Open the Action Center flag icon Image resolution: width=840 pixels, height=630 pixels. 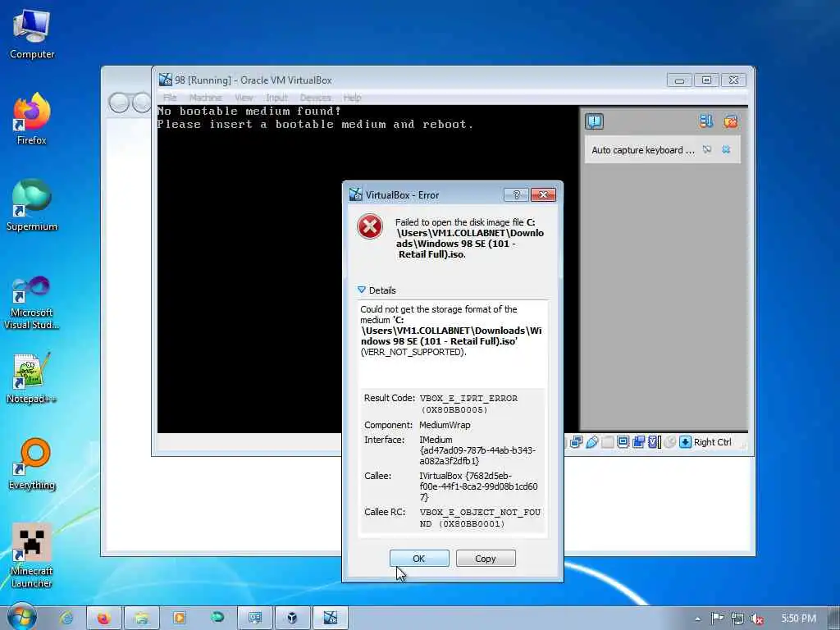coord(717,619)
